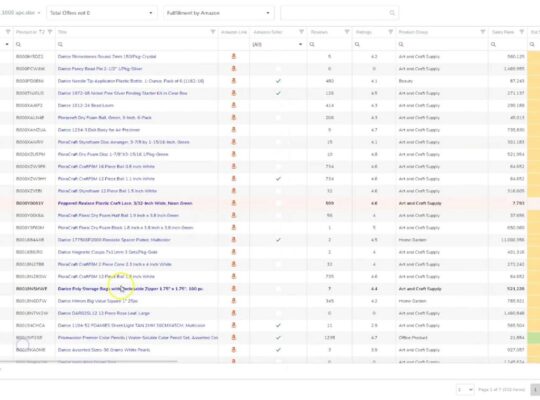Sort by the Reviews column header
540x400 pixels.
coord(319,32)
